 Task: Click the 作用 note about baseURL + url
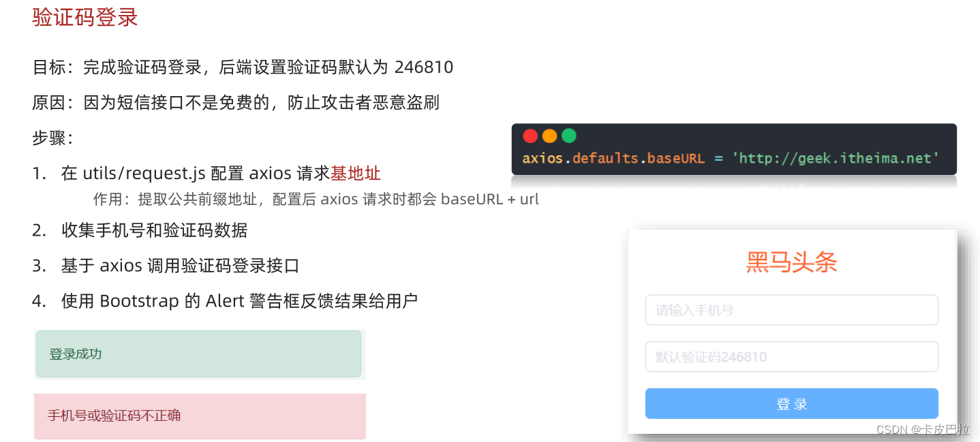pos(316,200)
